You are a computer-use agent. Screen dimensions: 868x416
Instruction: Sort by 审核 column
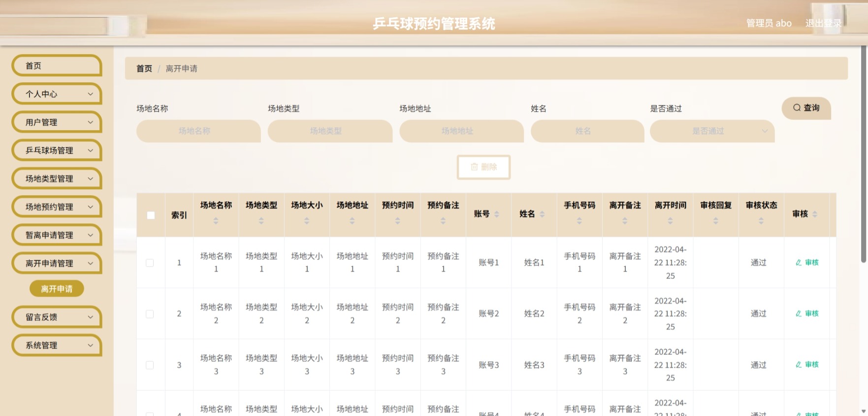814,214
